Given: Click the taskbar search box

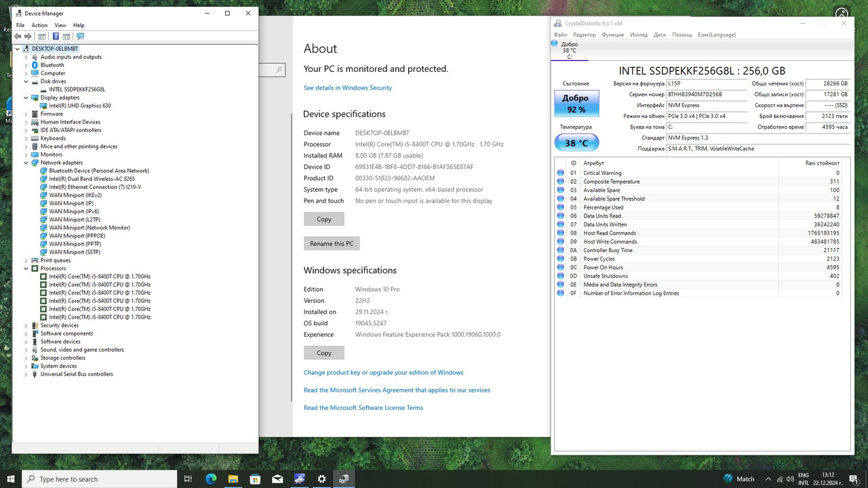Looking at the screenshot, I should tap(100, 479).
